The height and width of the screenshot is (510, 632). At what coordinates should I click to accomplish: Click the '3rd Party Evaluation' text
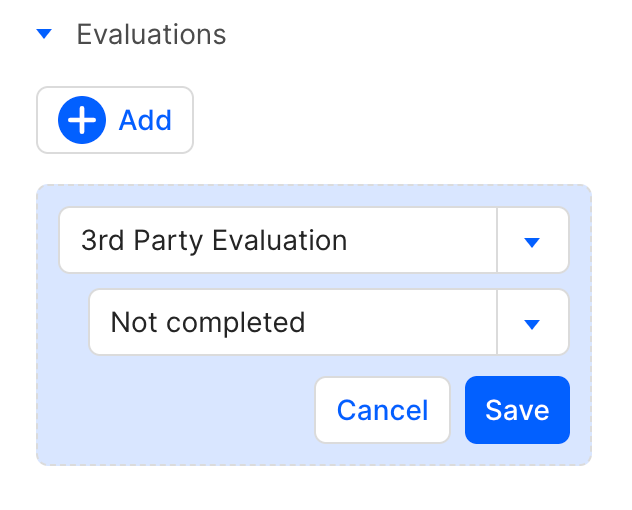click(x=214, y=241)
